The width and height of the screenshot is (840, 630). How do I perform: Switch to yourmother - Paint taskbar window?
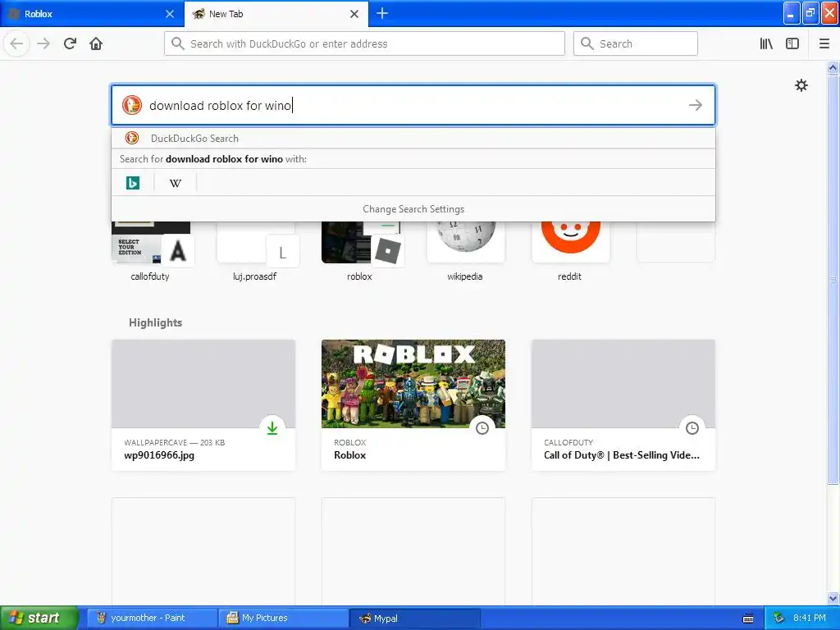[153, 618]
